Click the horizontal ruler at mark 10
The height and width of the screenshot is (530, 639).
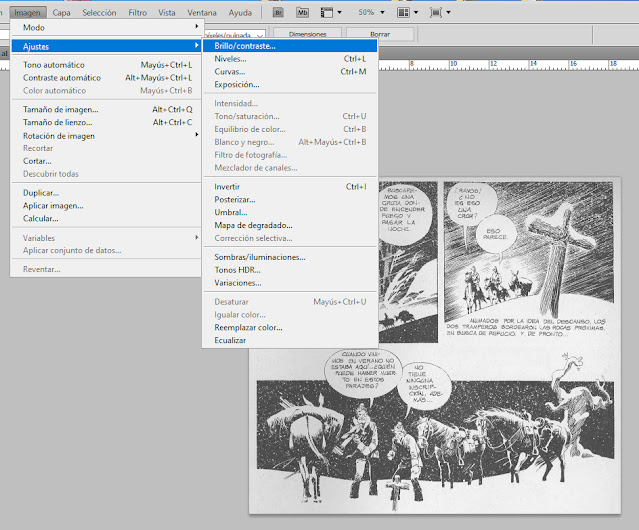(453, 65)
